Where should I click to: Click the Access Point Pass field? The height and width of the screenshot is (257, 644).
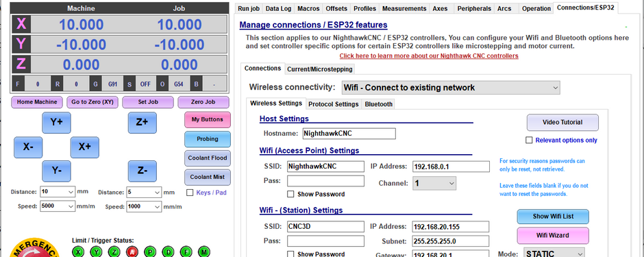tap(325, 181)
